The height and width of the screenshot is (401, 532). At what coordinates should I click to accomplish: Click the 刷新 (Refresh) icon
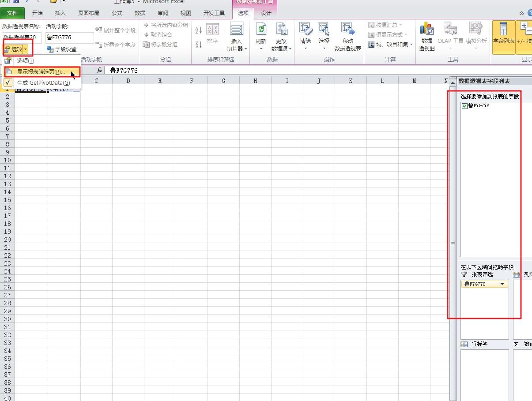pos(261,30)
